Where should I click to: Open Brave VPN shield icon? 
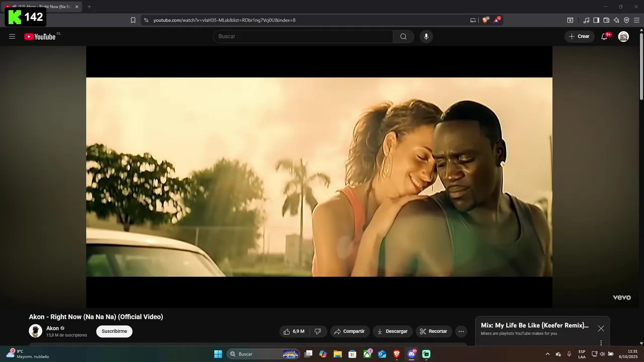click(x=626, y=20)
